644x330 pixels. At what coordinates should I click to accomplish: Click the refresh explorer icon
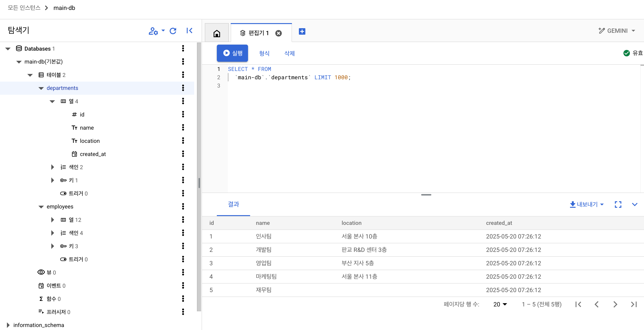173,31
